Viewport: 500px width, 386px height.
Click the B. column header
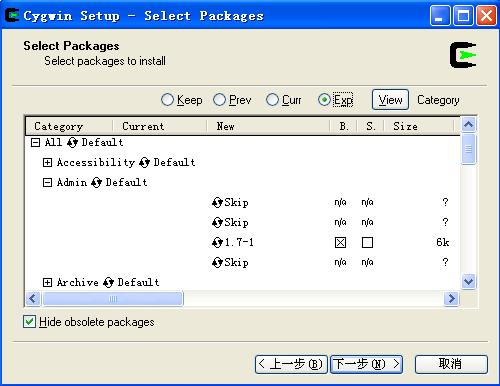[343, 126]
